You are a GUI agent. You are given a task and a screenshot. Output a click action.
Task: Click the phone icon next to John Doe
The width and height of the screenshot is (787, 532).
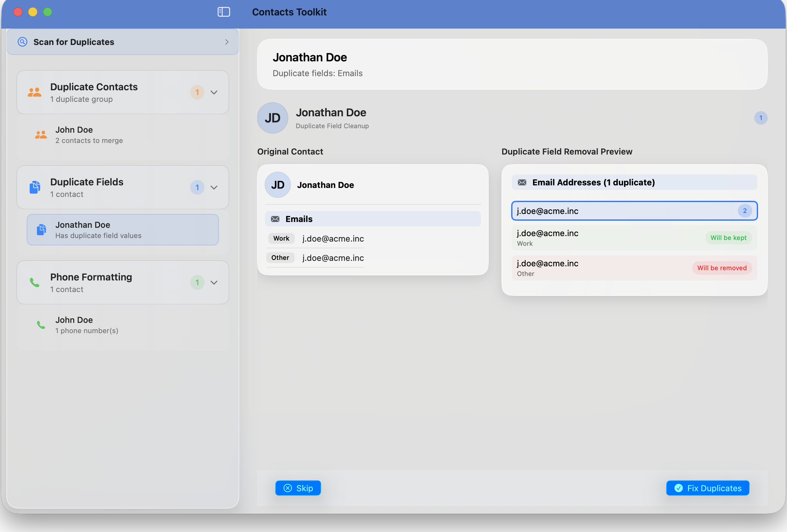[x=41, y=324]
